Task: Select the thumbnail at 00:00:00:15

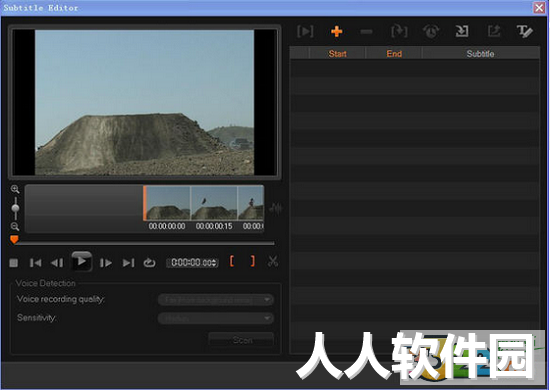Action: coord(214,203)
